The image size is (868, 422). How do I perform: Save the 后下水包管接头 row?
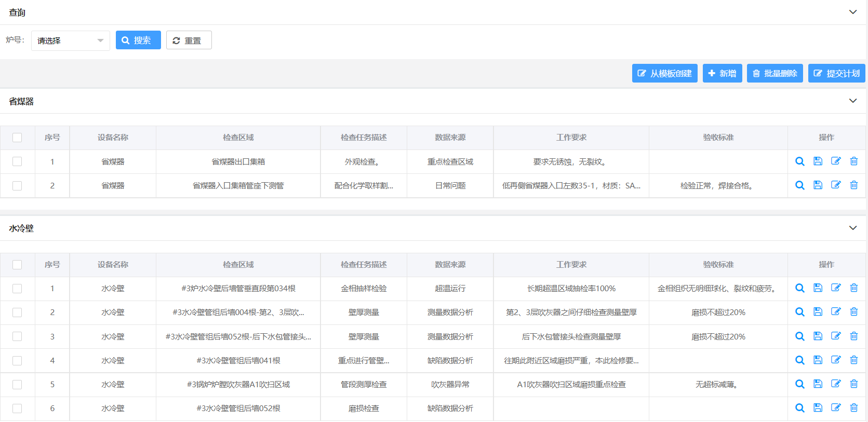click(x=818, y=336)
